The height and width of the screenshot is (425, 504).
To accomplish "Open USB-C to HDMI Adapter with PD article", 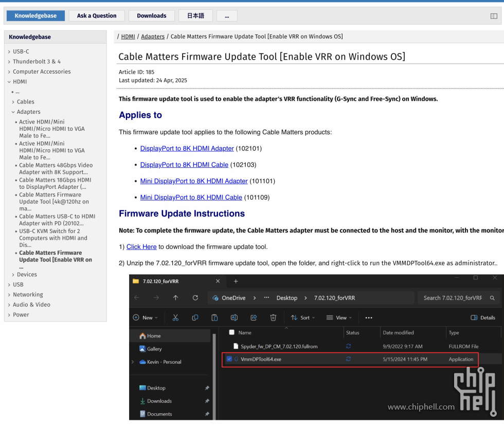I will tap(57, 220).
